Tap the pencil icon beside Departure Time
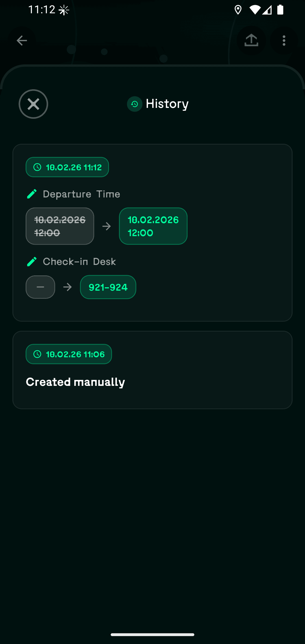This screenshot has height=644, width=305. click(32, 194)
